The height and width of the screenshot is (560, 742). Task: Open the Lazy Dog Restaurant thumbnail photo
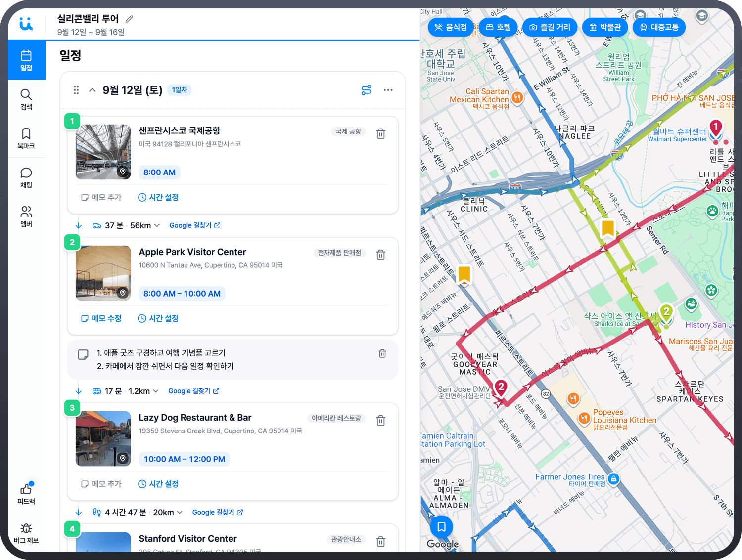point(103,438)
